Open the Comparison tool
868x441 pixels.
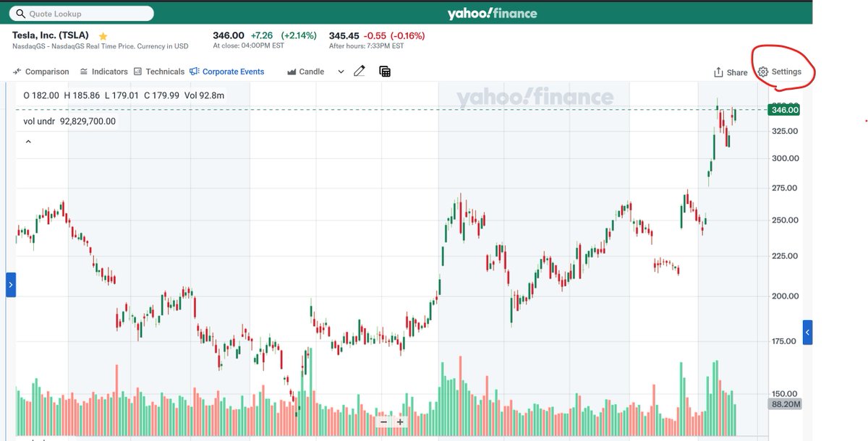(x=41, y=72)
